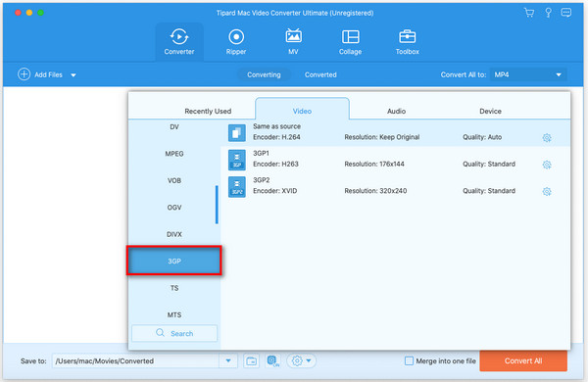This screenshot has width=588, height=382.
Task: Open settings gear for 3GP1 profile
Action: click(x=547, y=165)
